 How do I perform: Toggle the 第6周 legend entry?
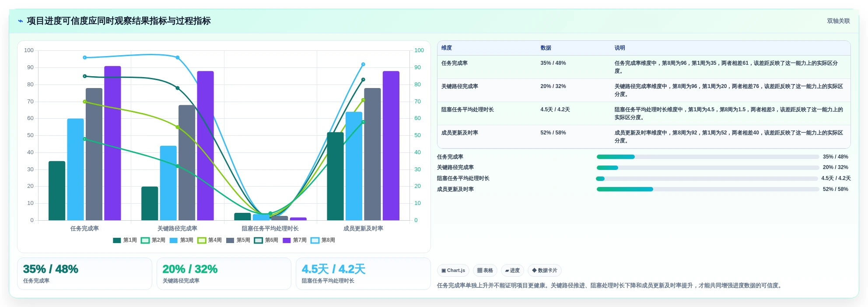(266, 240)
